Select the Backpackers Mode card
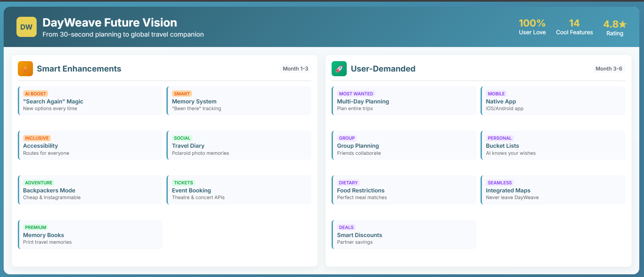The height and width of the screenshot is (277, 644). tap(90, 190)
